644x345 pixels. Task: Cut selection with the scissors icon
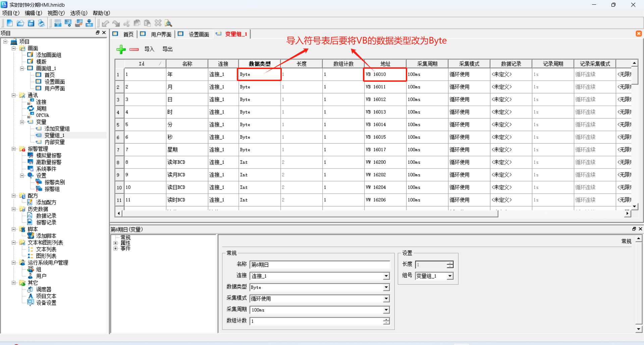pyautogui.click(x=127, y=23)
